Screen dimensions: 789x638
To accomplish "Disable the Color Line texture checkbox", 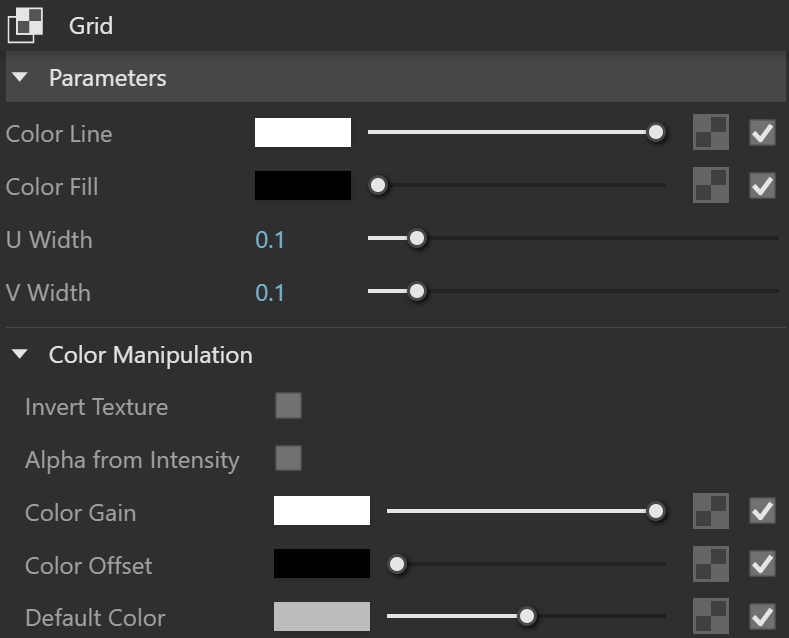I will 762,133.
